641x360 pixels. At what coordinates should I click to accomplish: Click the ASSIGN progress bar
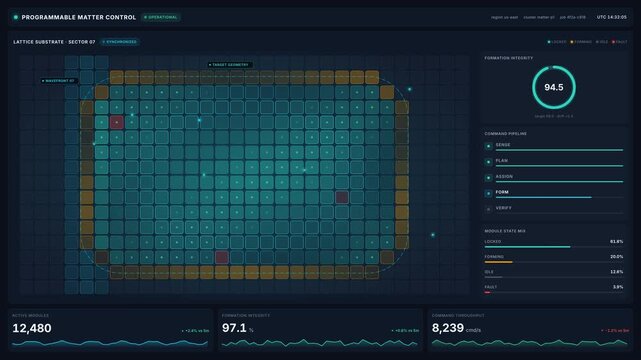pos(559,181)
